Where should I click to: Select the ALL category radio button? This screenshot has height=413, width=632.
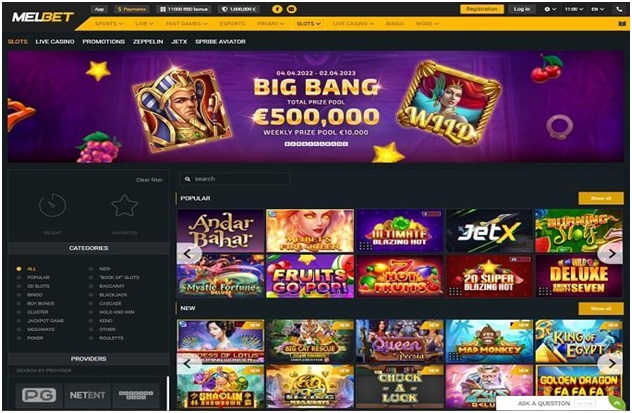point(19,269)
